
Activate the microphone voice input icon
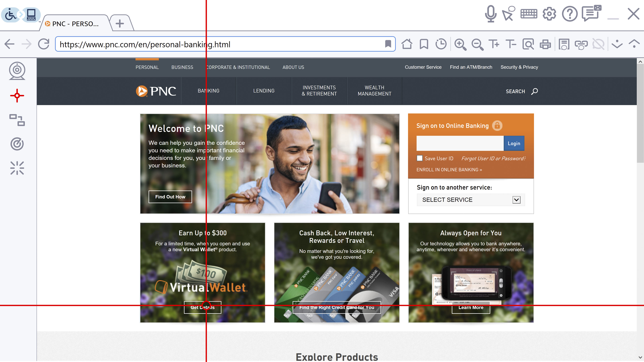click(x=491, y=14)
